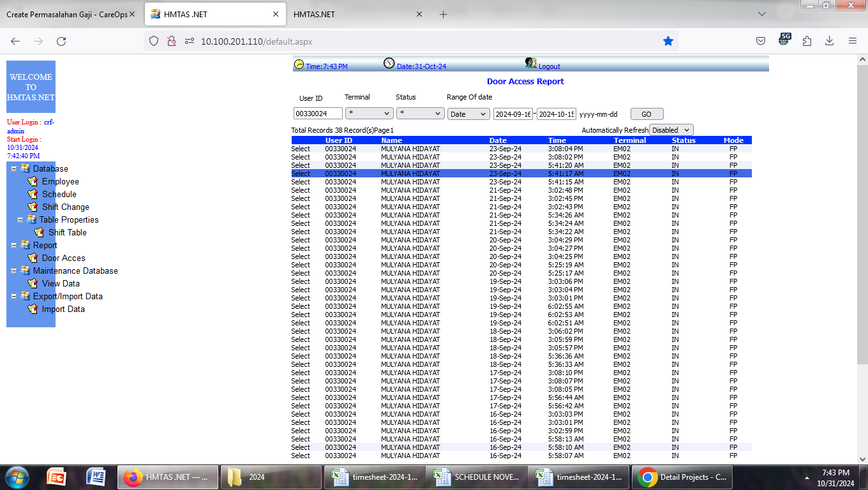868x490 pixels.
Task: Open new browser tab plus icon
Action: point(443,14)
